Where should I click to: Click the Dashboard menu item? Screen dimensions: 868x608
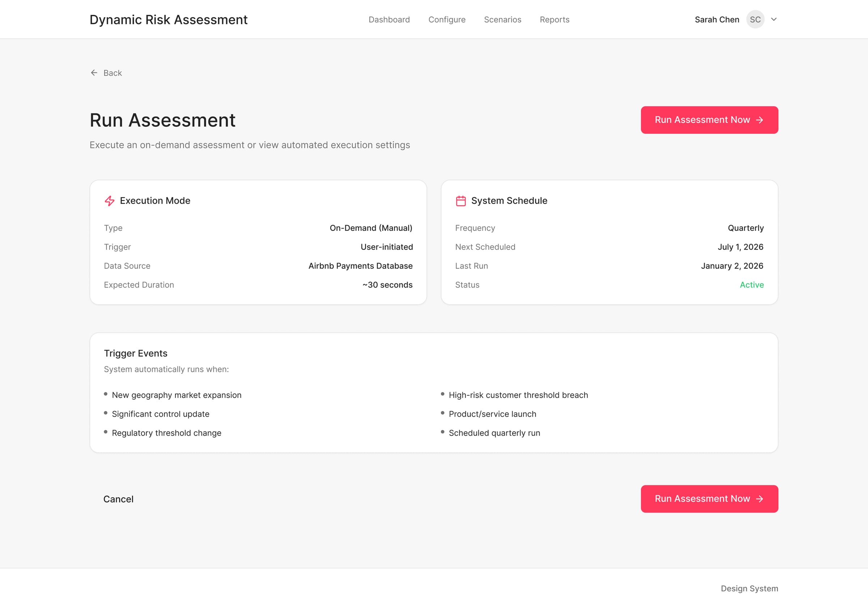[389, 19]
